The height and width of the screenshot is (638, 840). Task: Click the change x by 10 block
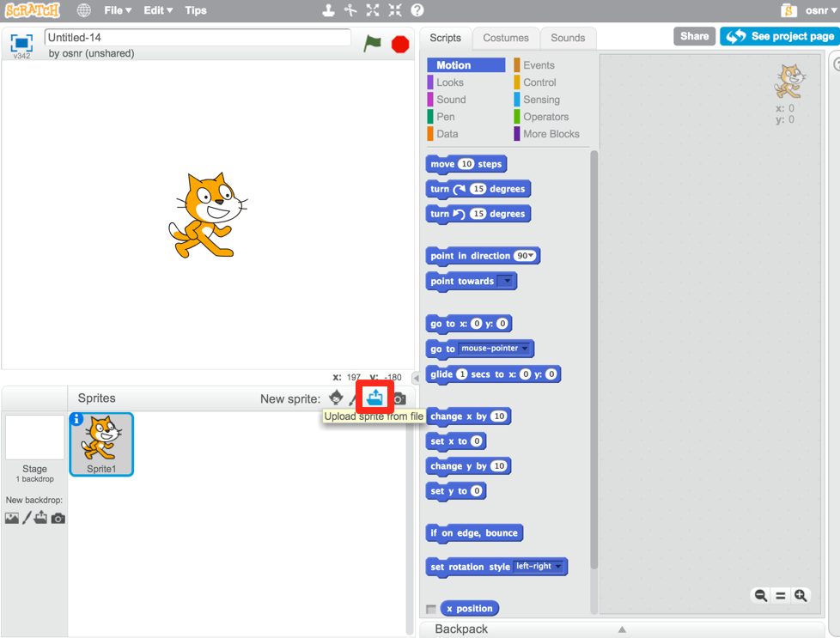pos(469,416)
